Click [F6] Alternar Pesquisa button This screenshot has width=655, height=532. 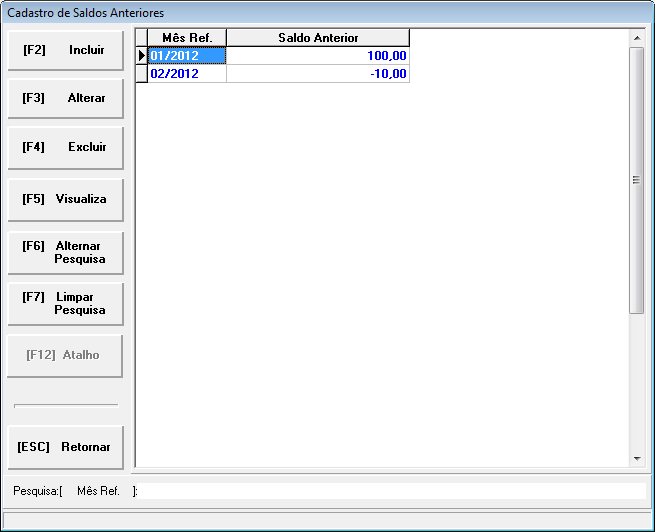click(65, 252)
